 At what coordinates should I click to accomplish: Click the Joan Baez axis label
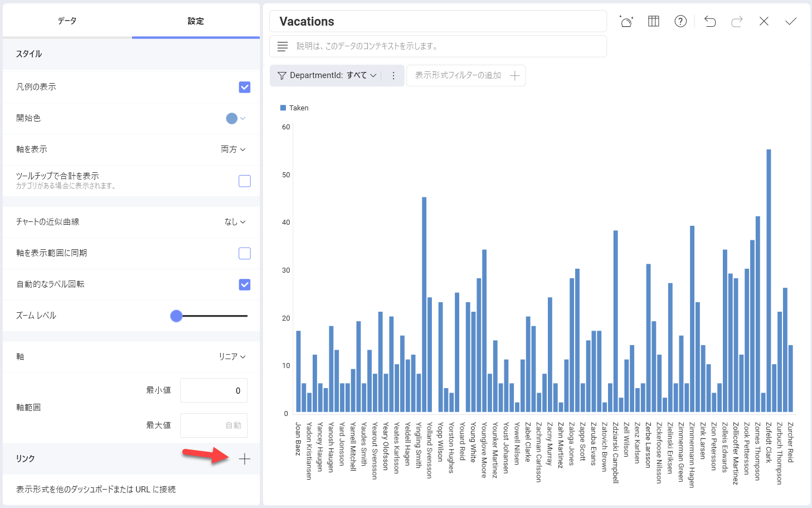pos(298,439)
